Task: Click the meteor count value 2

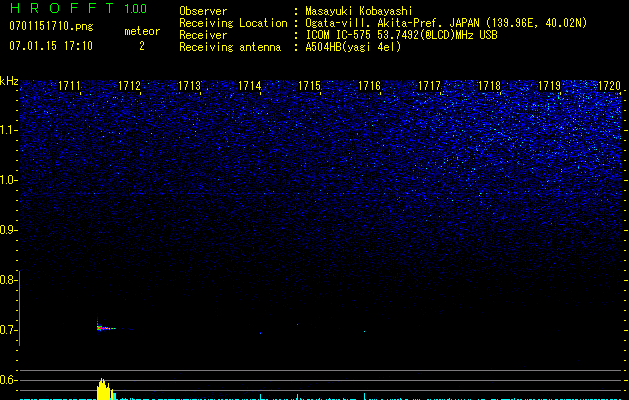Action: tap(142, 46)
